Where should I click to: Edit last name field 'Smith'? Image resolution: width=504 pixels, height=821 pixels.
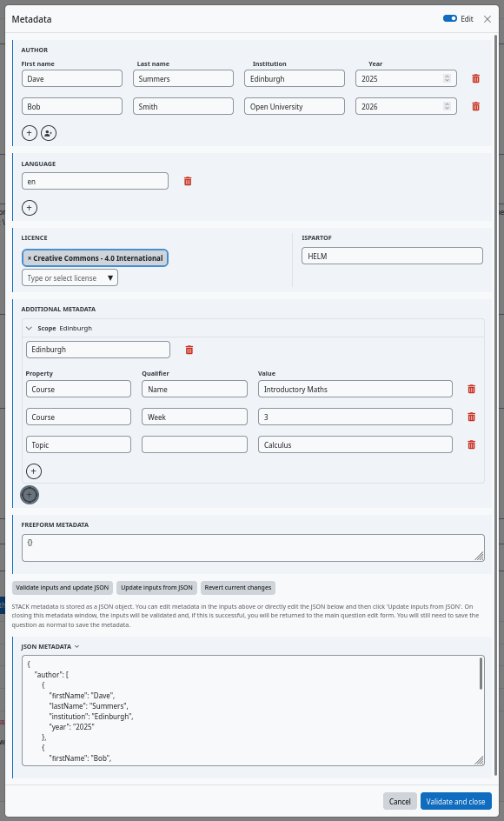click(x=183, y=106)
